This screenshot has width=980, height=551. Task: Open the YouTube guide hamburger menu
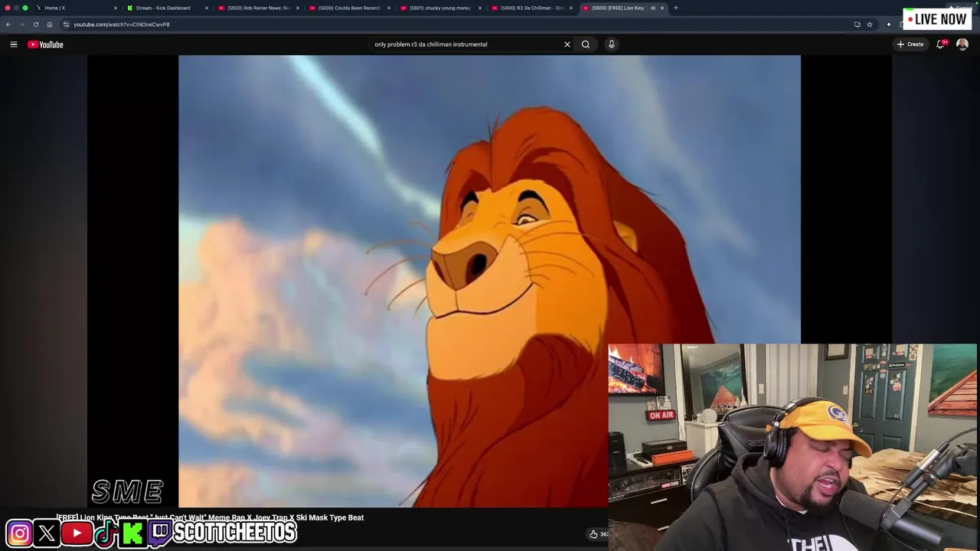coord(14,44)
